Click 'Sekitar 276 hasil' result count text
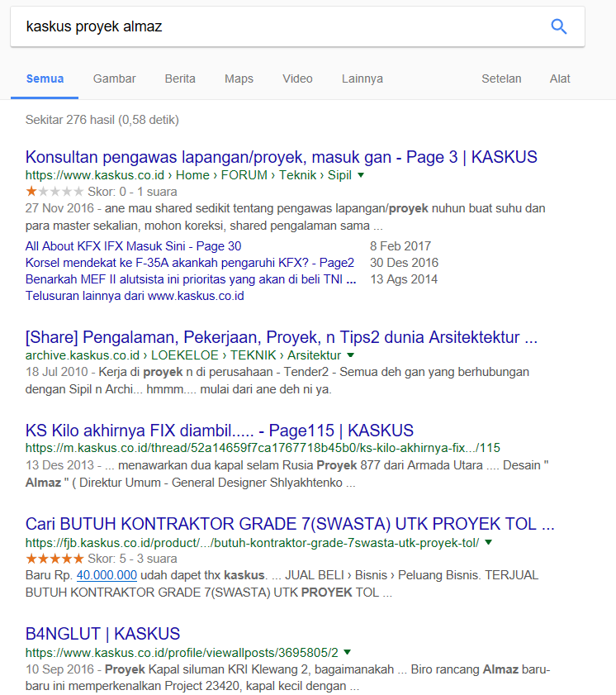This screenshot has width=616, height=695. 102,120
